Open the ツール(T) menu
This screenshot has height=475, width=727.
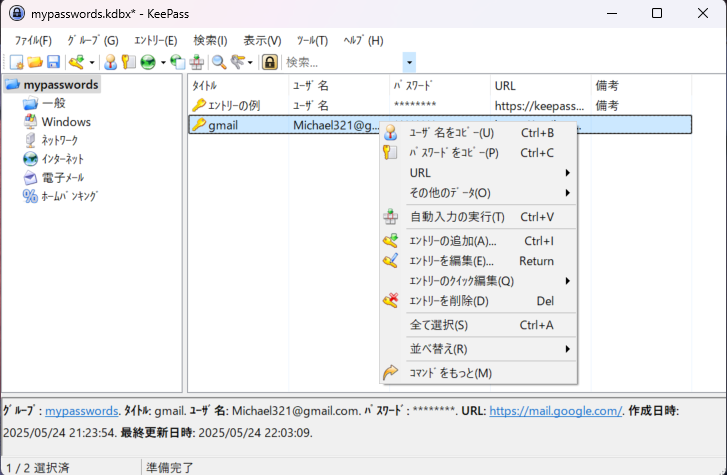pos(312,41)
